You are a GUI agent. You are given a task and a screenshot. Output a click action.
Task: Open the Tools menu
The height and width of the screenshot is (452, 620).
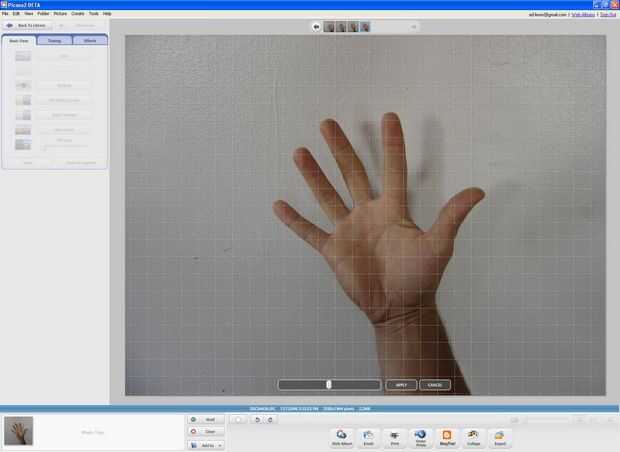coord(93,13)
